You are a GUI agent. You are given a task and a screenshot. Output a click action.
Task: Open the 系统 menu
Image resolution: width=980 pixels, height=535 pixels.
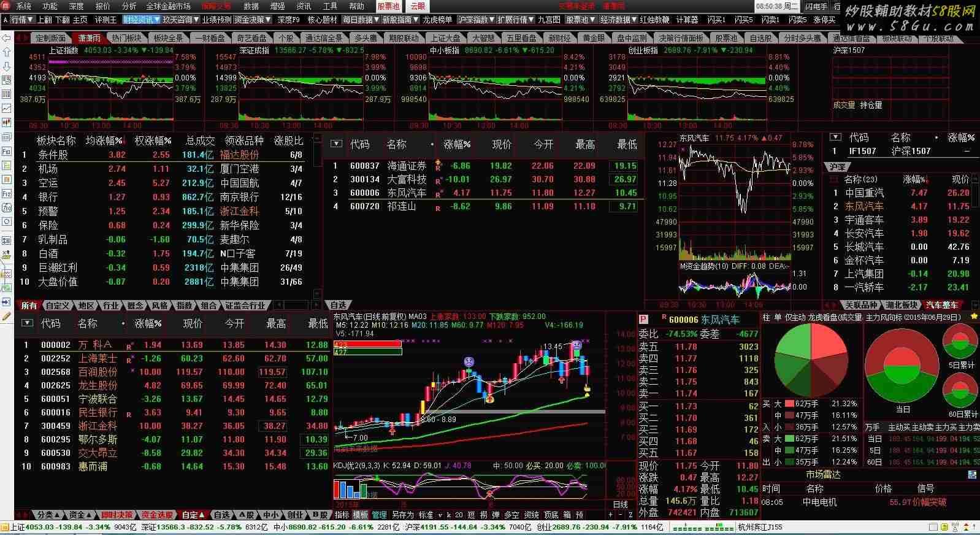click(x=24, y=6)
